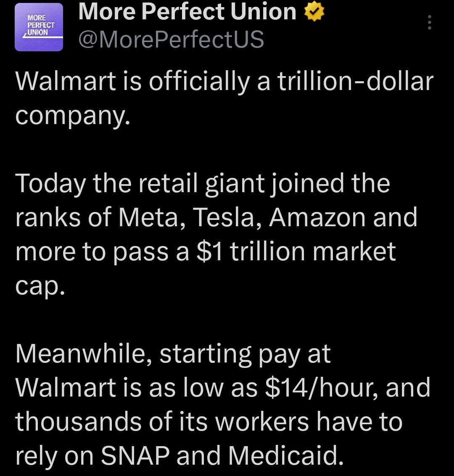
Task: Tap the sentence about $14/hour starting pay
Action: 223,388
